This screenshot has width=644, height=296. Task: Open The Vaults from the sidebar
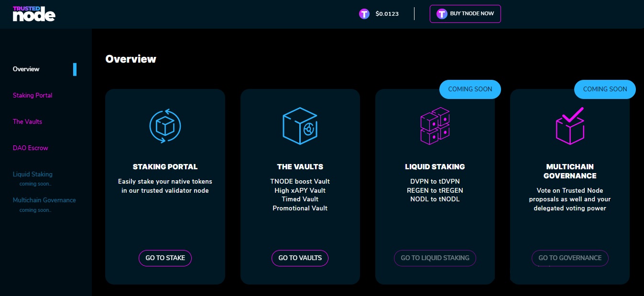click(x=27, y=122)
